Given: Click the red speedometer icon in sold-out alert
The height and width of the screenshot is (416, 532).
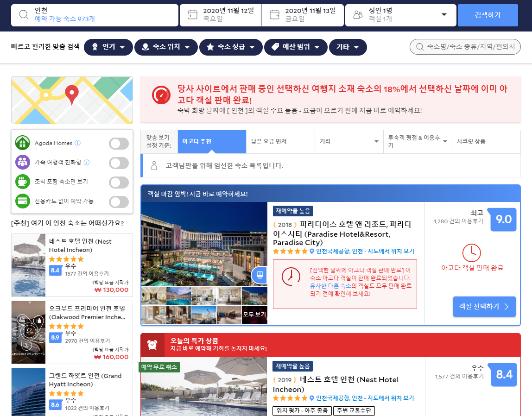Looking at the screenshot, I should click(161, 95).
